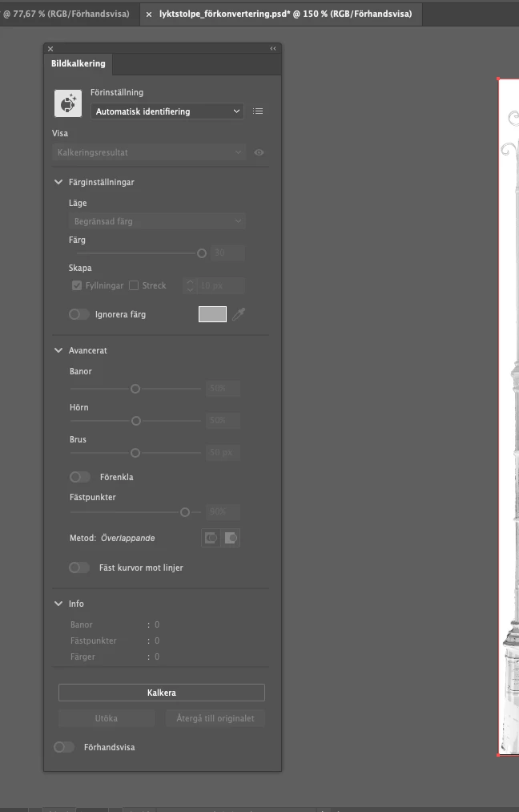
Task: Switch to the Bildkalkering panel tab
Action: (78, 63)
